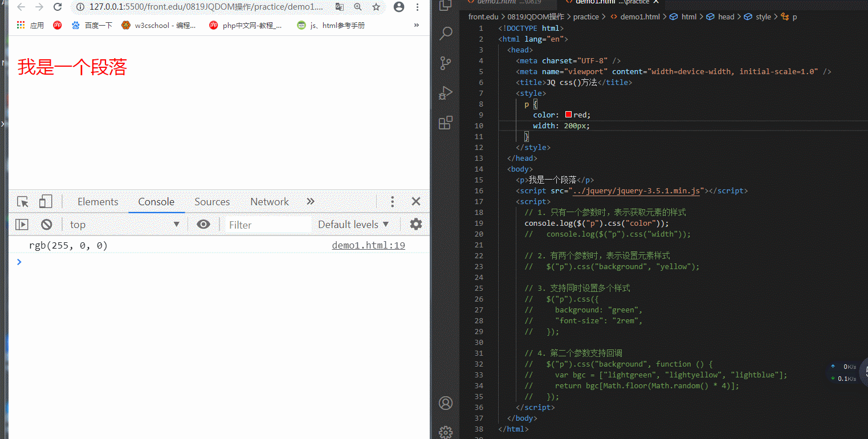This screenshot has width=868, height=439.
Task: Open VS Code Extensions view
Action: (446, 123)
